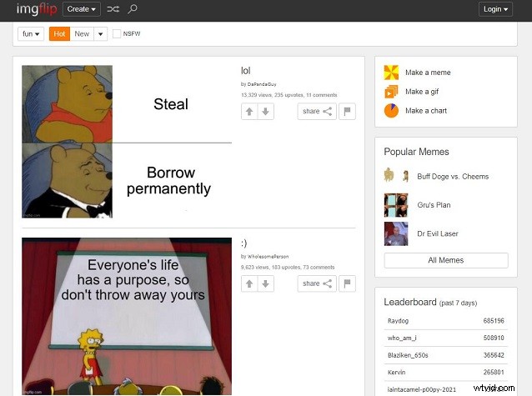
Task: Expand the fun stream dropdown
Action: pyautogui.click(x=31, y=34)
